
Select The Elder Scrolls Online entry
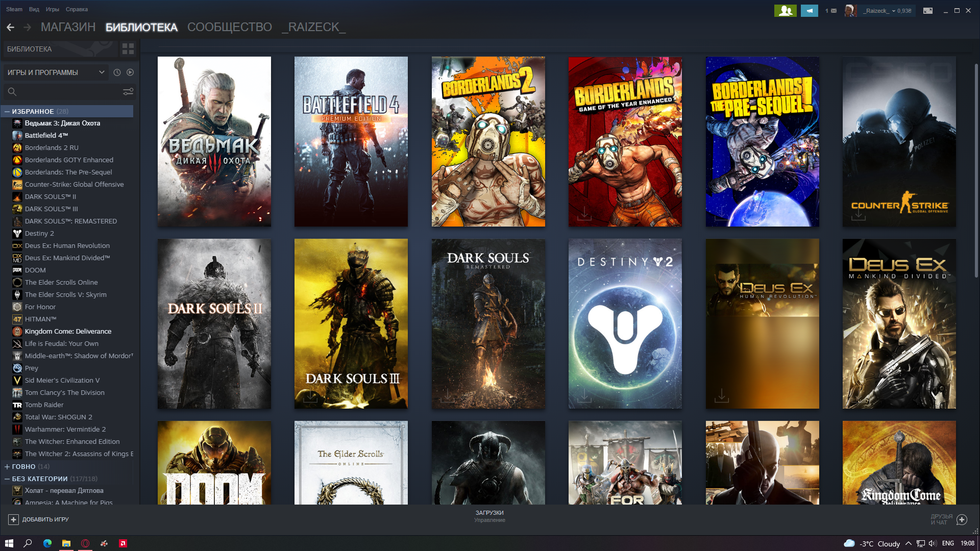click(x=61, y=282)
